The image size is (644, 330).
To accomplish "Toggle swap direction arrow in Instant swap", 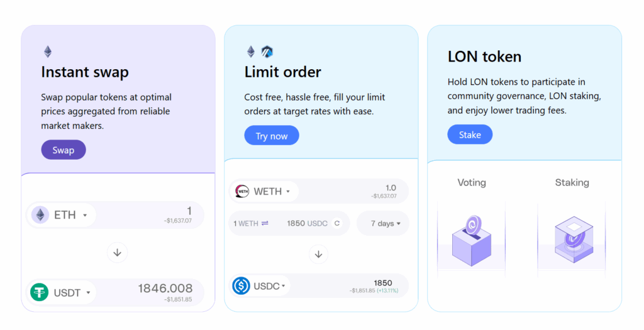I will click(117, 253).
